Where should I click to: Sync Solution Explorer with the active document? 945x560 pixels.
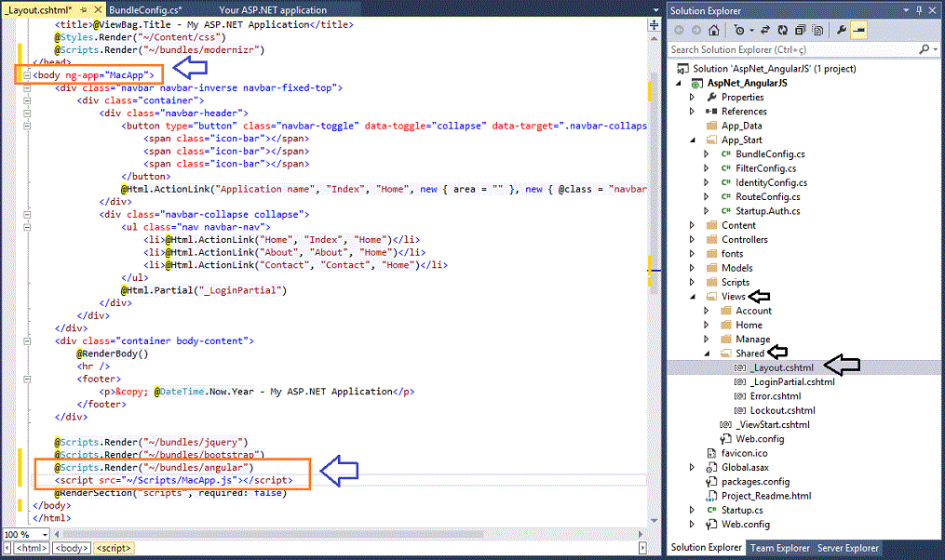pyautogui.click(x=765, y=30)
